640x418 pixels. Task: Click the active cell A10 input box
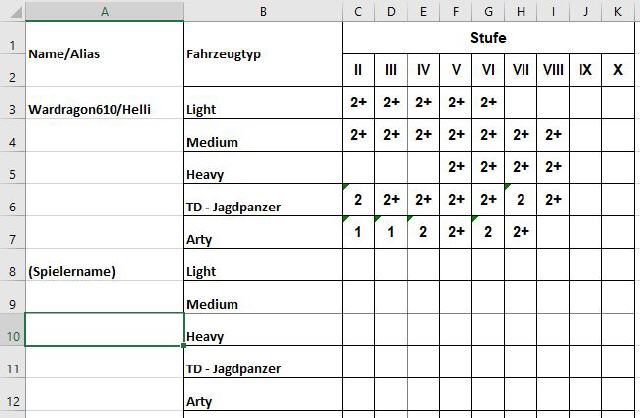coord(104,329)
